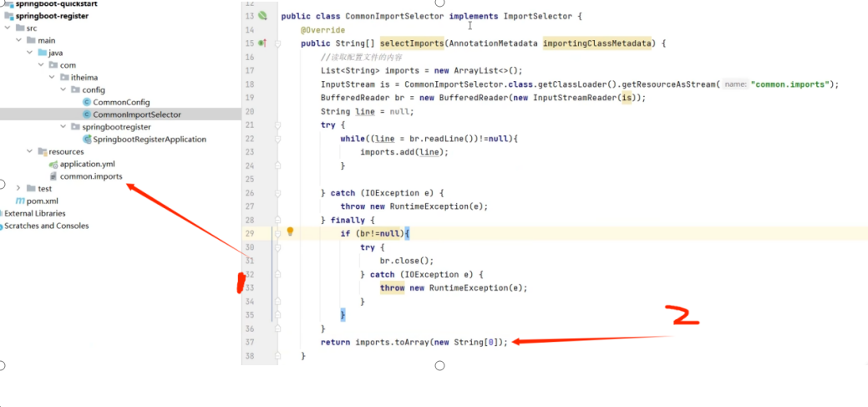The width and height of the screenshot is (868, 407).
Task: Click the @Override annotation on line 14
Action: pyautogui.click(x=322, y=30)
